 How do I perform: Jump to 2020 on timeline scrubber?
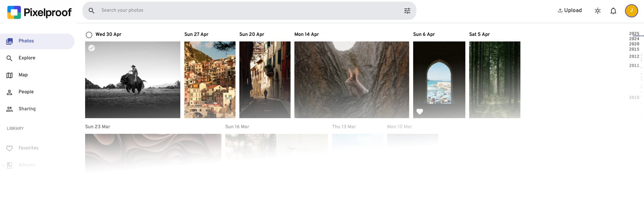point(634,44)
